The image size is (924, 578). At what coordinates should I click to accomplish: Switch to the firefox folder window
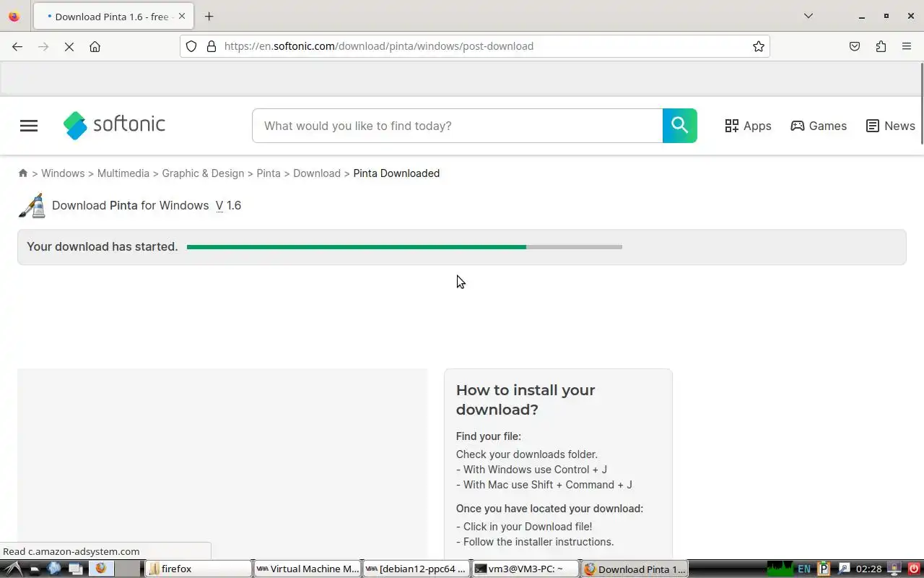click(x=199, y=569)
